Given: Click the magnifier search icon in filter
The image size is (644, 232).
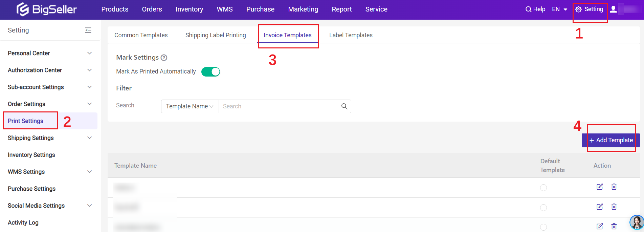Looking at the screenshot, I should tap(344, 106).
